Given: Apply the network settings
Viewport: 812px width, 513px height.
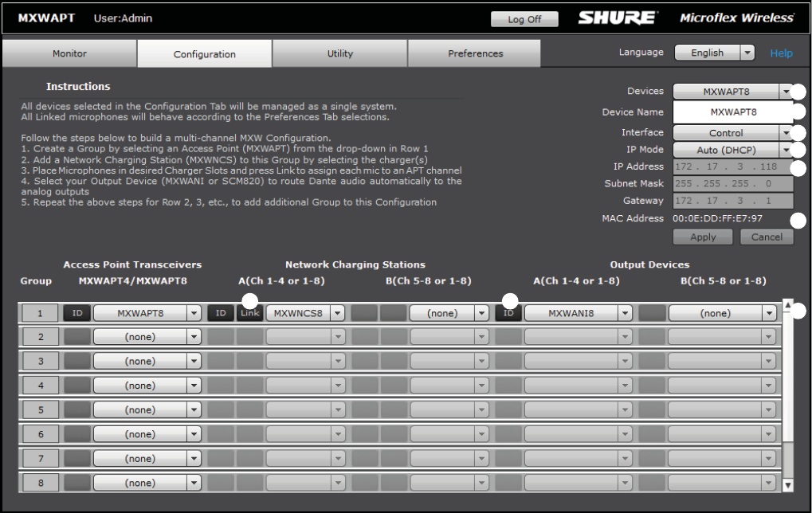Looking at the screenshot, I should [x=703, y=237].
